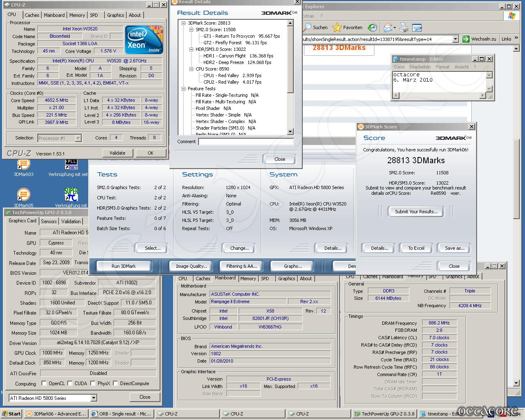The height and width of the screenshot is (420, 525).
Task: Open mail icon dropdown arrow in Explorer toolbar
Action: (395, 28)
